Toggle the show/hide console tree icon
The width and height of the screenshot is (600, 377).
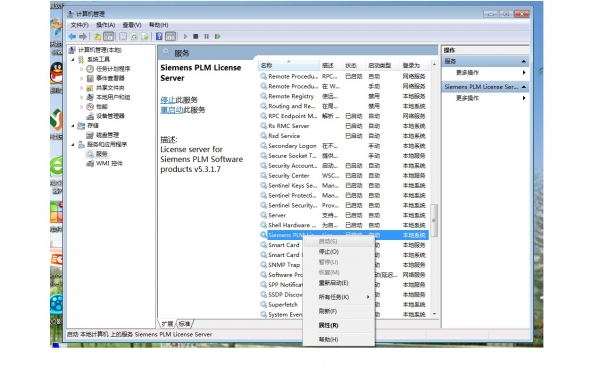pos(109,37)
